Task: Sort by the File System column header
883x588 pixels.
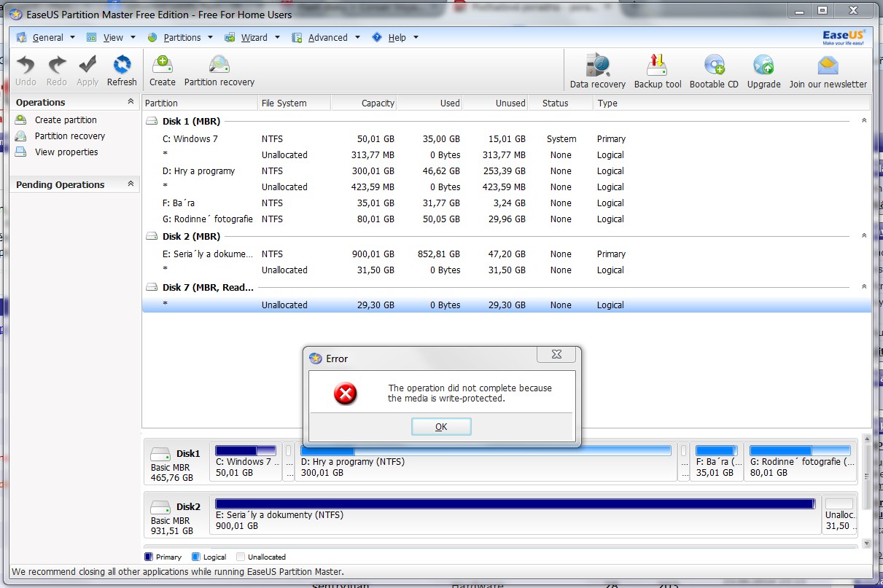Action: coord(294,103)
